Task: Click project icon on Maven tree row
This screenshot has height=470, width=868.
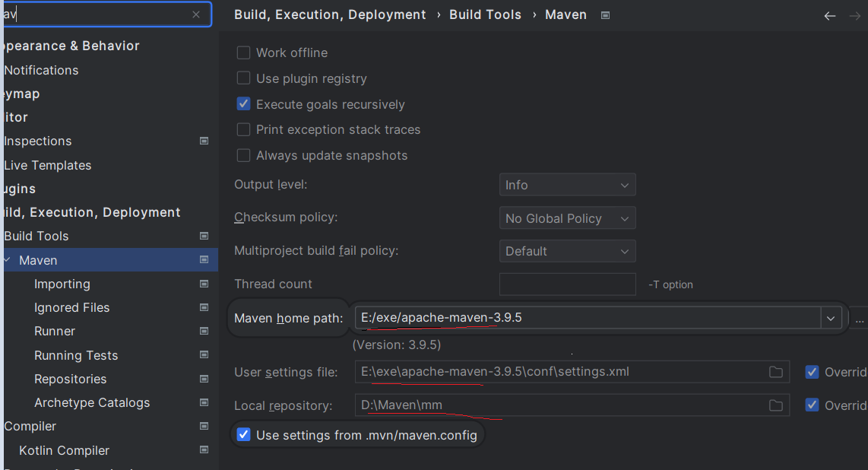Action: [204, 259]
